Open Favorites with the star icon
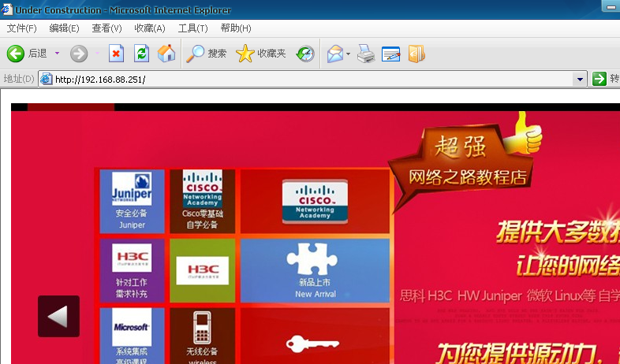Viewport: 620px width, 364px height. [245, 54]
